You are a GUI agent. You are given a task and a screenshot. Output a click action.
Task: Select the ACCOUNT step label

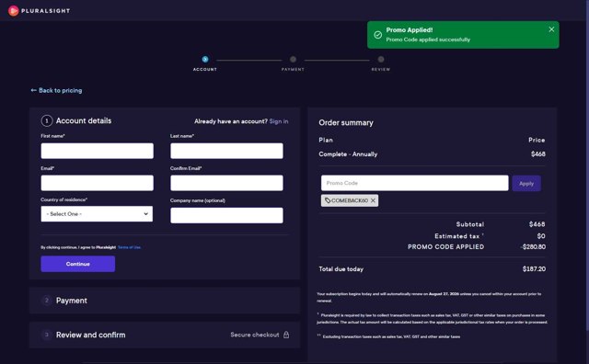205,70
